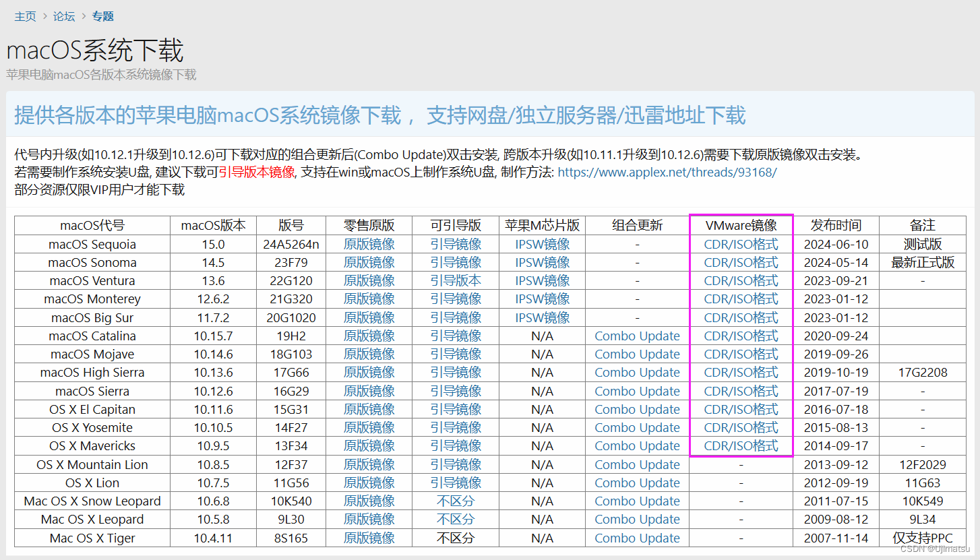Open IPSW镜像 for macOS Monterey

coord(543,299)
